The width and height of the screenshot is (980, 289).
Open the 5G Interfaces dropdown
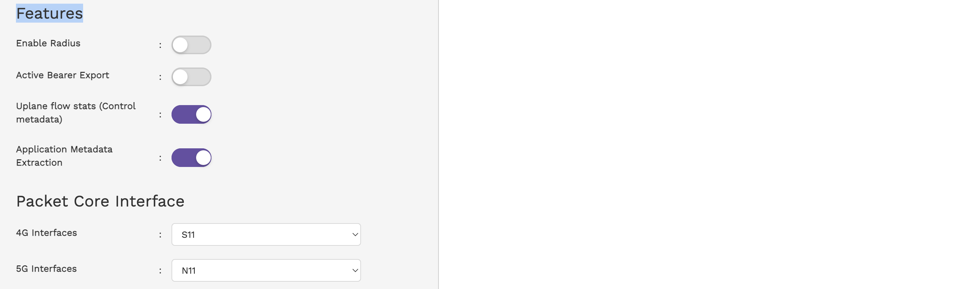[266, 270]
